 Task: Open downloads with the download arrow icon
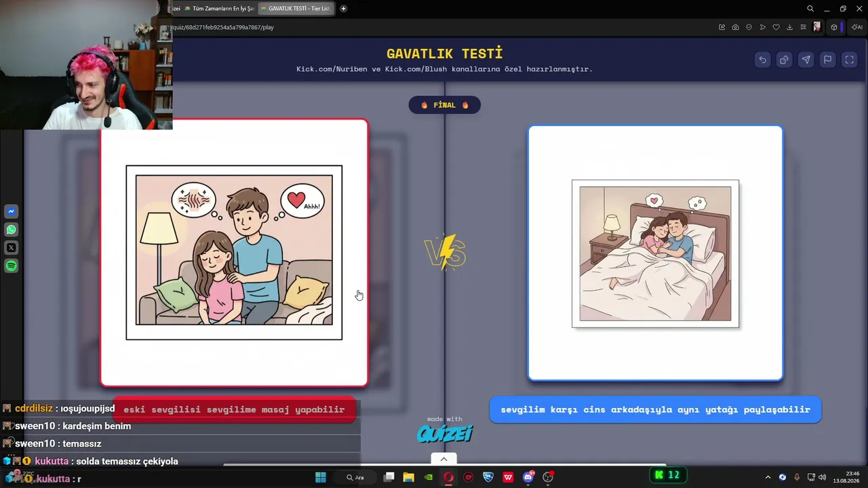pyautogui.click(x=790, y=27)
